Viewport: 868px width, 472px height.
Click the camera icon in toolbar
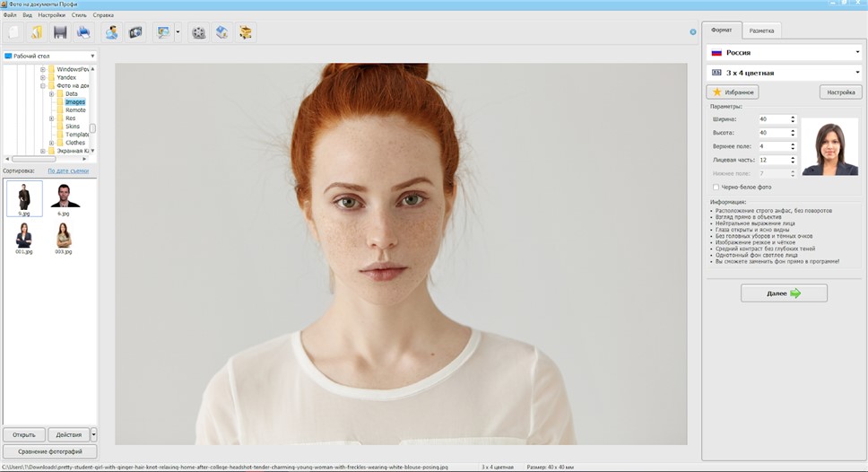pos(135,32)
